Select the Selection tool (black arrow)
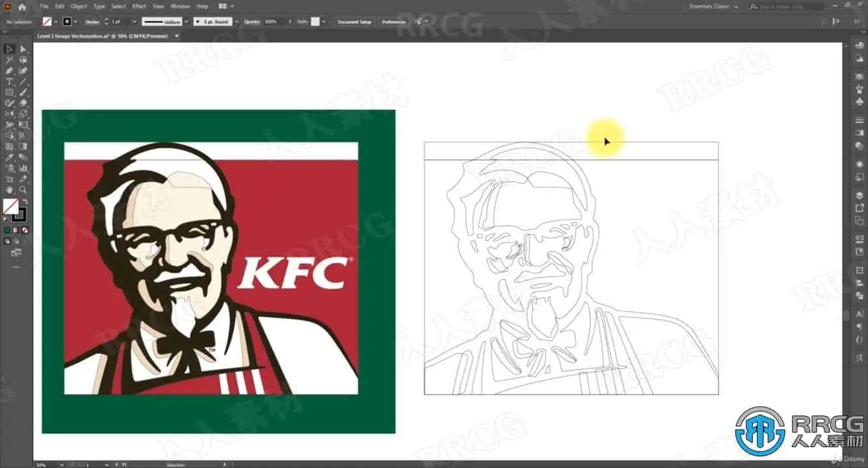 (10, 49)
